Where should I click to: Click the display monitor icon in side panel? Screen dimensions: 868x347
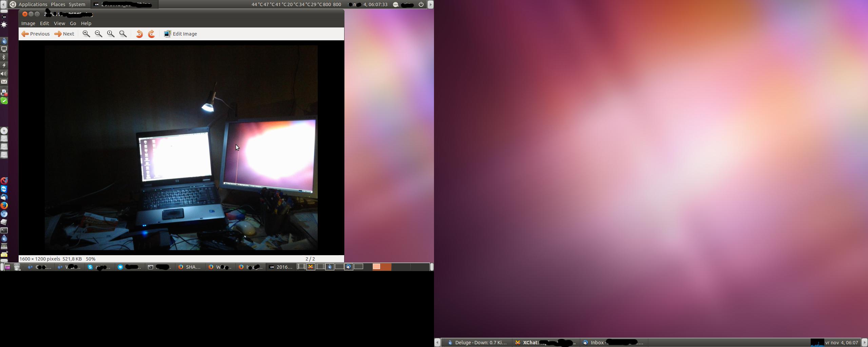(4, 49)
